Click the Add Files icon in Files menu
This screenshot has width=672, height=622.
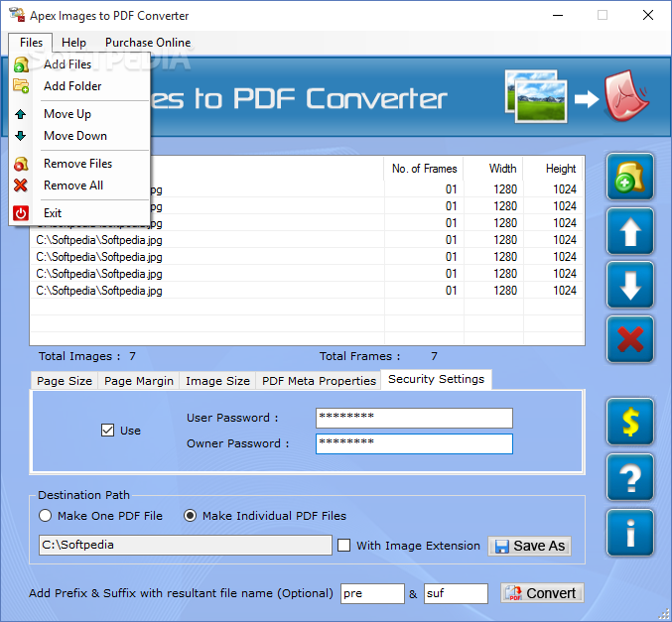pyautogui.click(x=21, y=64)
